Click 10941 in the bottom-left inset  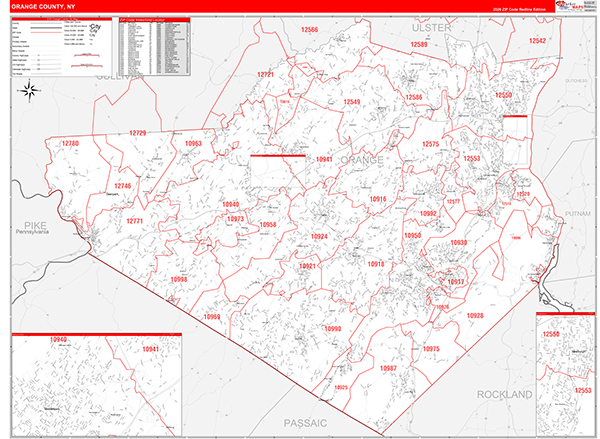click(150, 349)
